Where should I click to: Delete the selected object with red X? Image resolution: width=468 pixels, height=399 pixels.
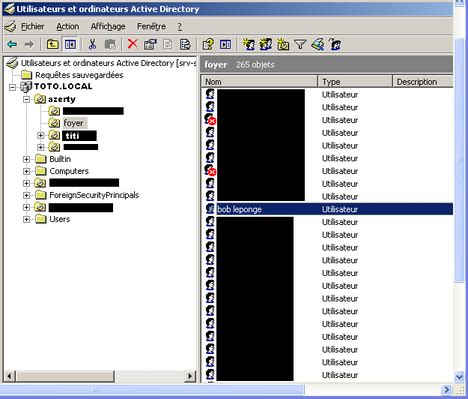pyautogui.click(x=133, y=44)
